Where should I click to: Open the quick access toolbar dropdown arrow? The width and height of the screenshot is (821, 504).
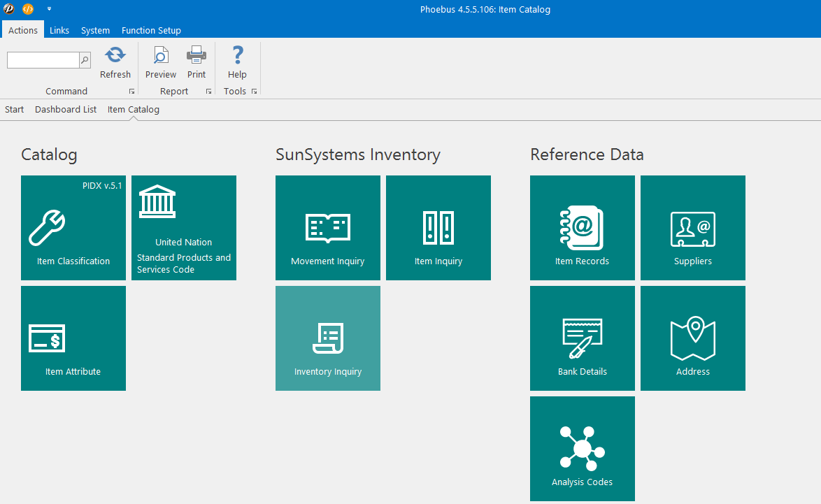pos(49,9)
